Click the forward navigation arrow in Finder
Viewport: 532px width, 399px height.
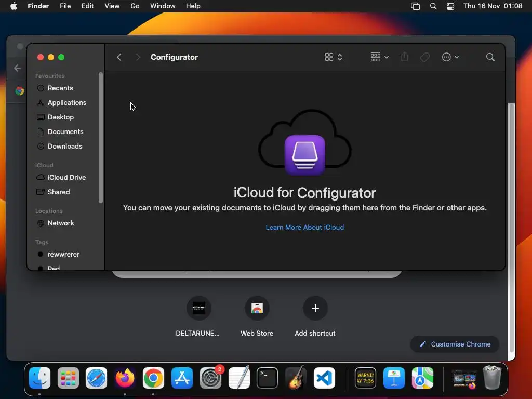(x=138, y=57)
